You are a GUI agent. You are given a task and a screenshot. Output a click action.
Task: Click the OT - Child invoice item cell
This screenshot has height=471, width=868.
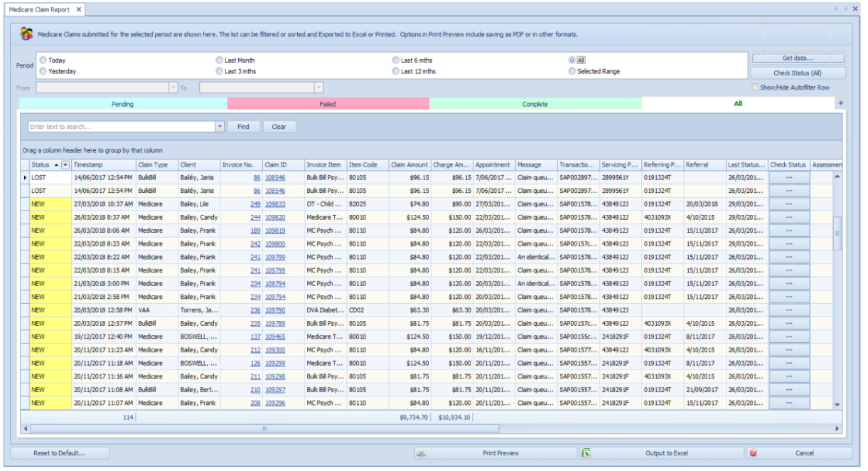(326, 204)
